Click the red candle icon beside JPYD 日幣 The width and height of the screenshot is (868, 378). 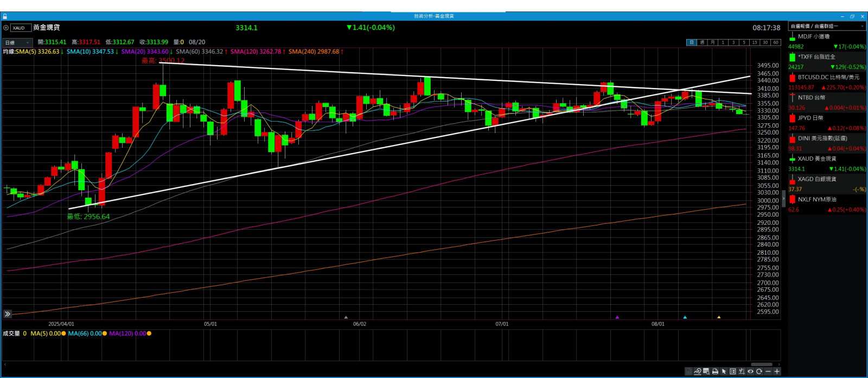click(x=792, y=118)
